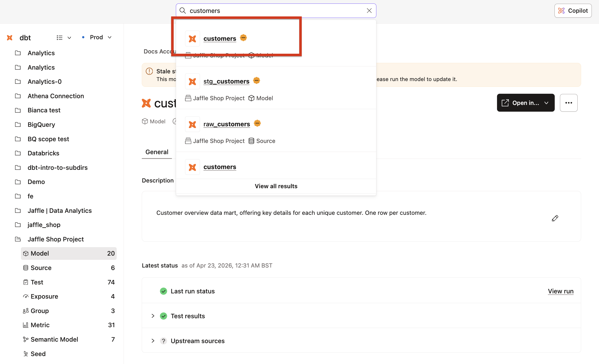Image resolution: width=599 pixels, height=364 pixels.
Task: Click the green check beside Last run status
Action: [x=163, y=291]
